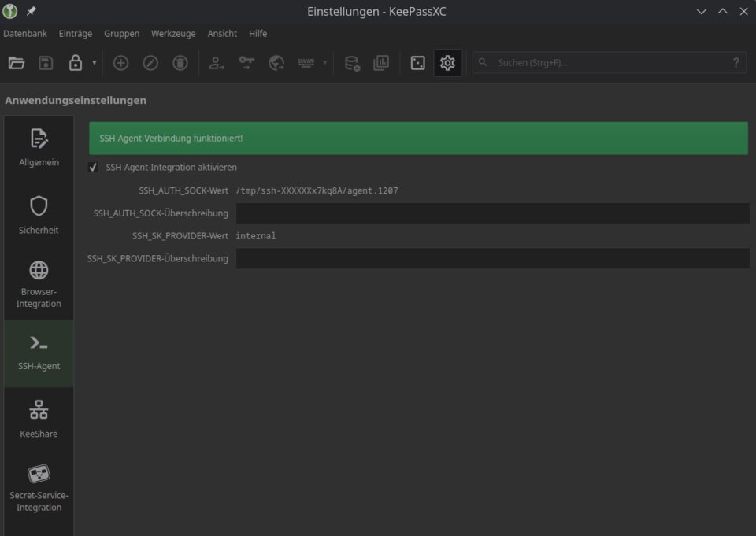Open the Werkzeuge menu

pos(173,34)
